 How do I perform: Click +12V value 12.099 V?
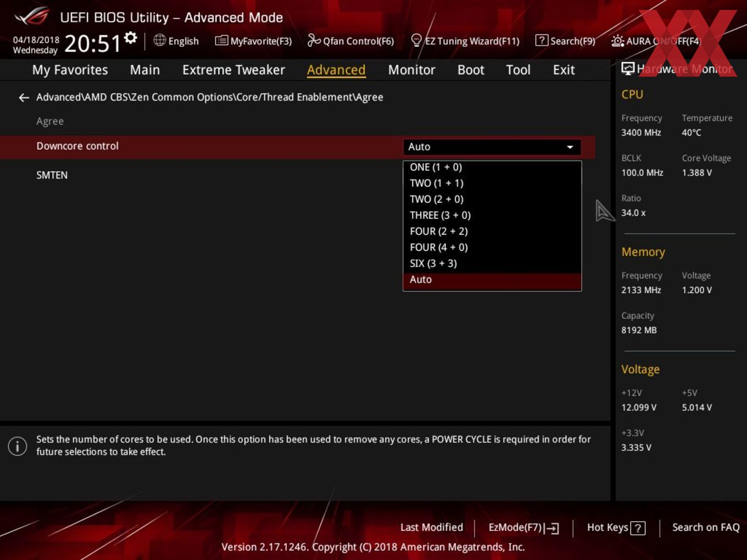click(x=639, y=408)
